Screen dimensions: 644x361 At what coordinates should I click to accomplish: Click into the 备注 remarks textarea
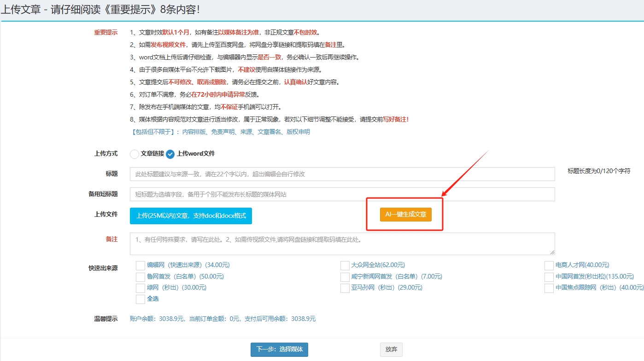coord(342,244)
